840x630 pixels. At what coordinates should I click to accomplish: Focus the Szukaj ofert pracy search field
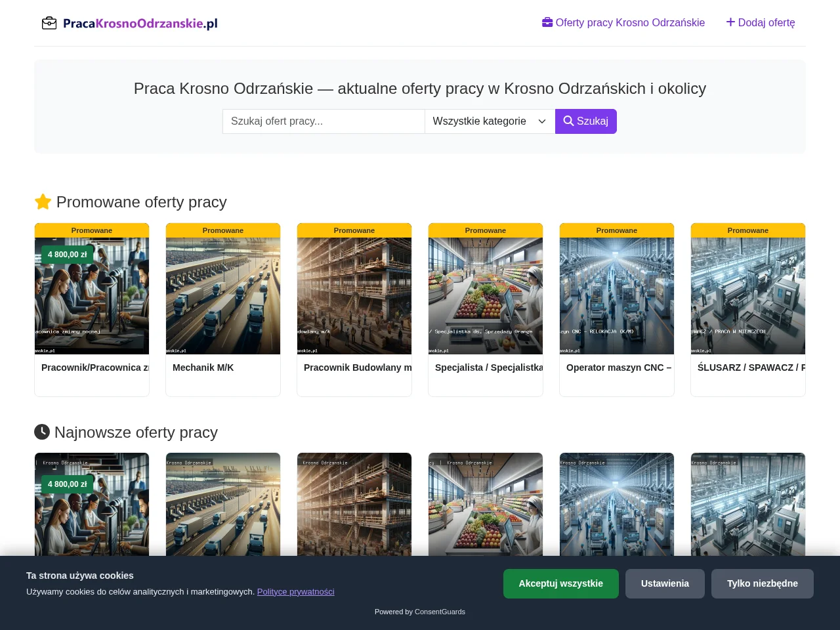pyautogui.click(x=324, y=121)
